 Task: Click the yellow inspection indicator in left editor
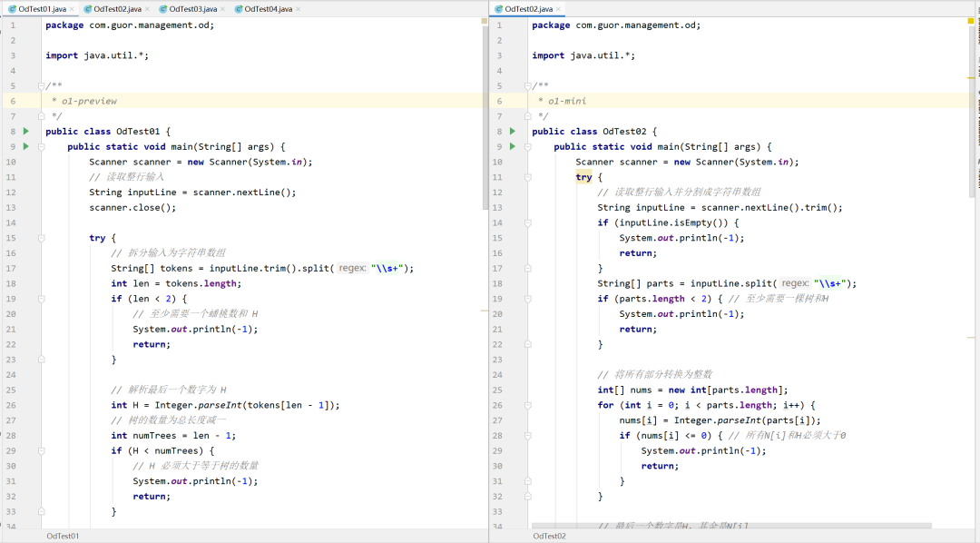click(x=483, y=20)
